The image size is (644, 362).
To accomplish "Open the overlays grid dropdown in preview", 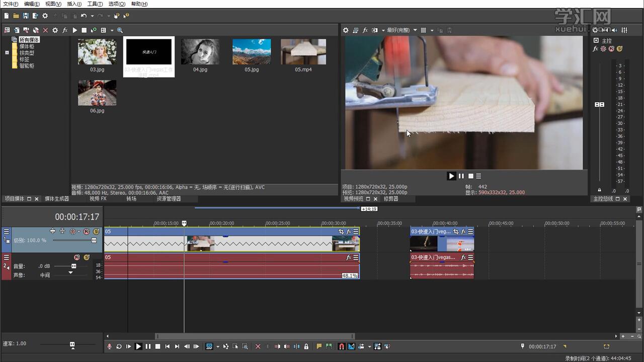I will pos(432,30).
